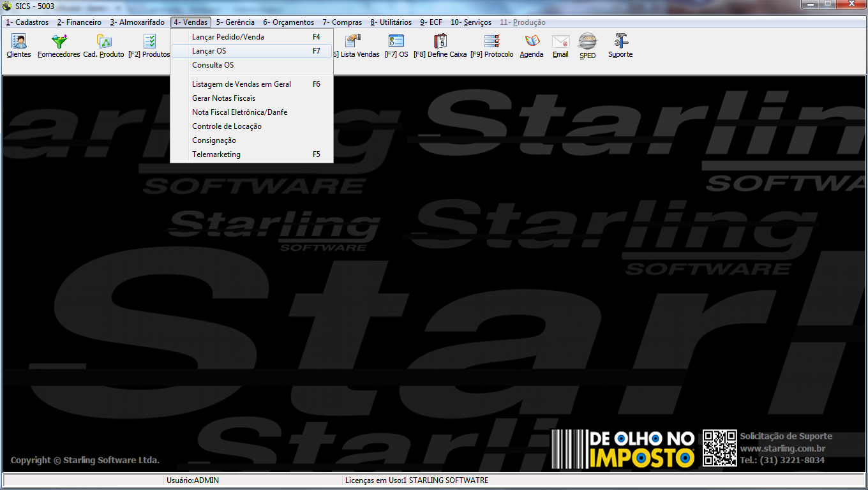The height and width of the screenshot is (490, 868).
Task: Select Telemarketing menu entry
Action: pos(251,154)
